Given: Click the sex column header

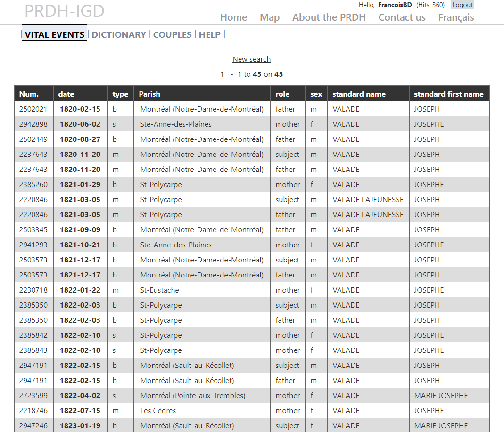Looking at the screenshot, I should click(x=316, y=94).
